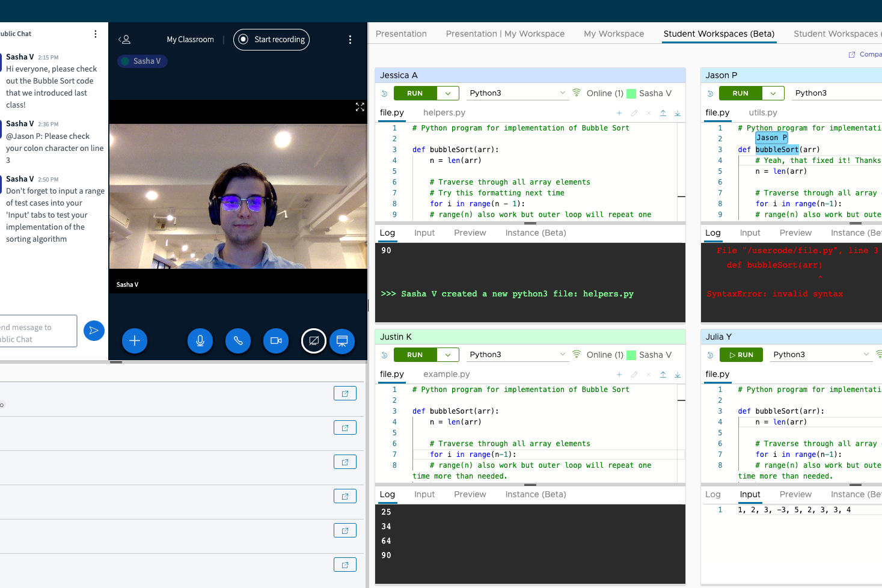Switch to the Preview tab in Justin K's panel
882x588 pixels.
470,494
